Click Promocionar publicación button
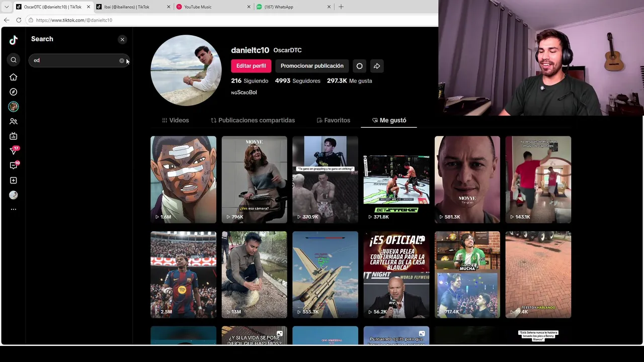Screen dimensions: 644x362 [312, 66]
